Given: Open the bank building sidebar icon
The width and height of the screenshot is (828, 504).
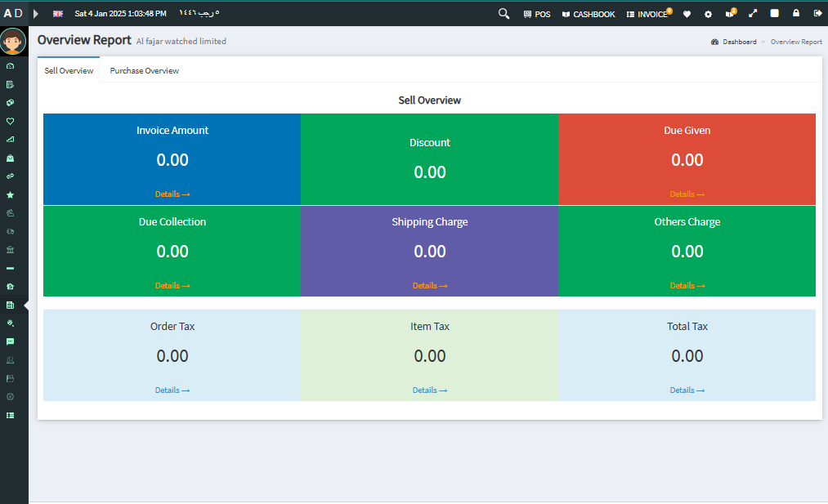Looking at the screenshot, I should (x=10, y=250).
